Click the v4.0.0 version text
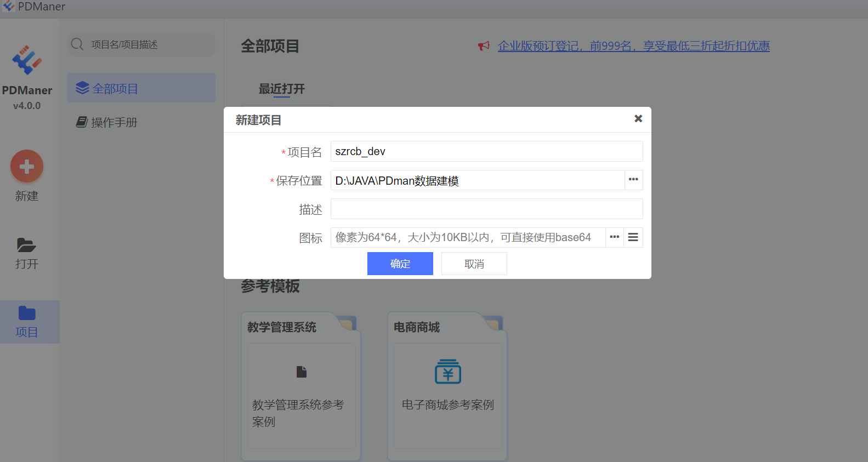The width and height of the screenshot is (868, 462). tap(27, 106)
